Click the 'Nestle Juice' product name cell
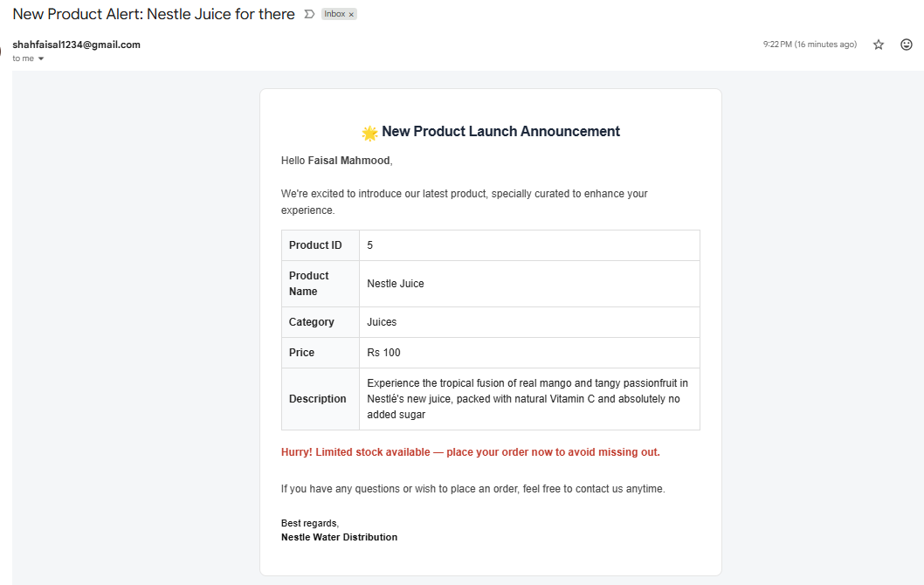924x585 pixels. point(395,283)
